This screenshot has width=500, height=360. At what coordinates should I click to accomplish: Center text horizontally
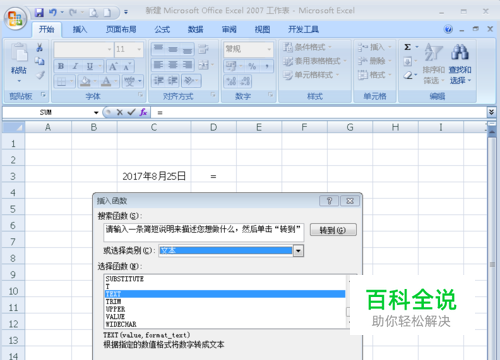click(x=173, y=65)
